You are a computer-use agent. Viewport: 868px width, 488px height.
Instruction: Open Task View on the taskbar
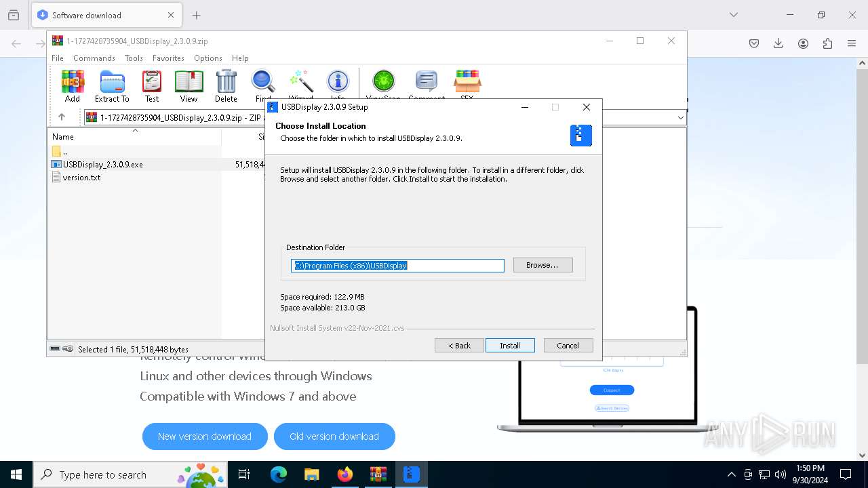(x=244, y=474)
